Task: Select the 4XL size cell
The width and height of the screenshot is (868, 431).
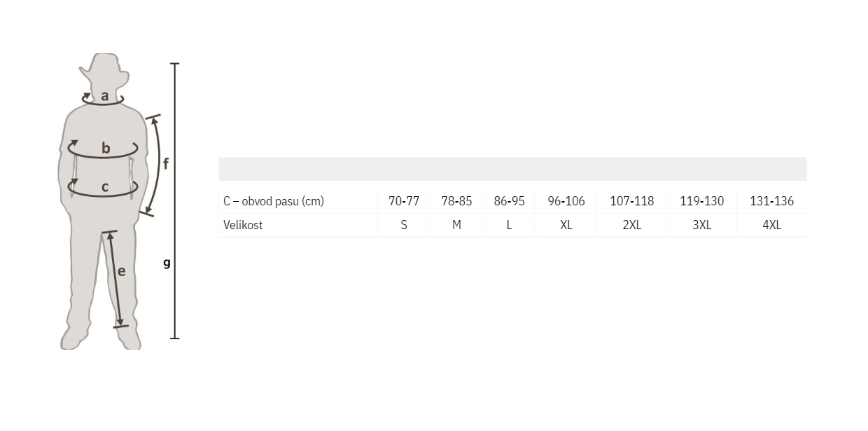Action: tap(772, 225)
